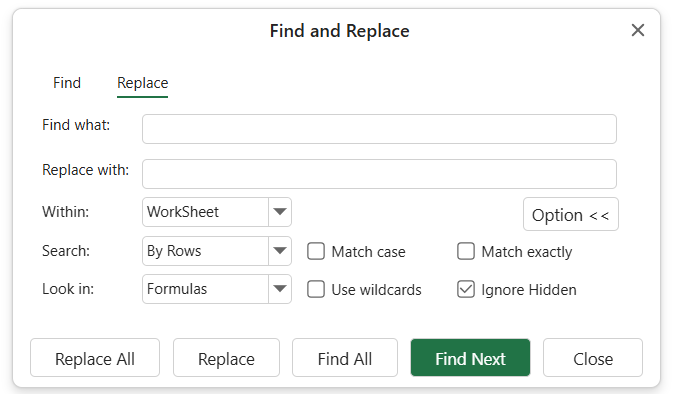Click the Replace All button
The height and width of the screenshot is (394, 675).
(x=95, y=358)
